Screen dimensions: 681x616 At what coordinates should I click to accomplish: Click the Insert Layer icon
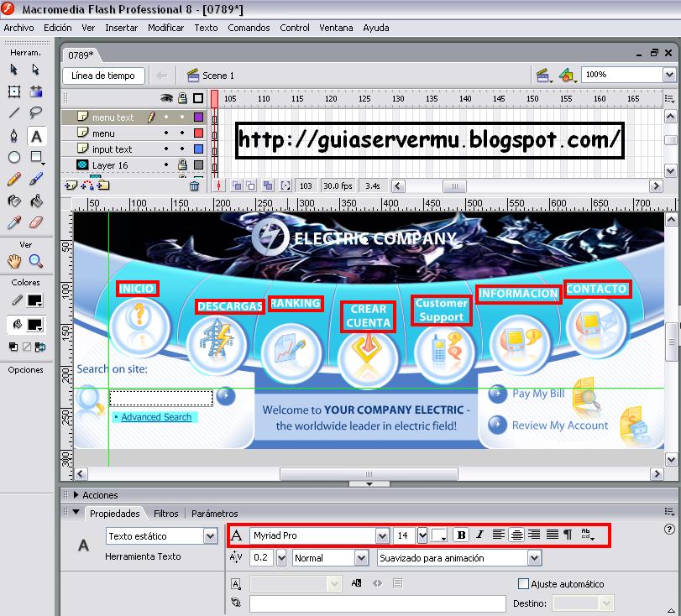coord(71,185)
